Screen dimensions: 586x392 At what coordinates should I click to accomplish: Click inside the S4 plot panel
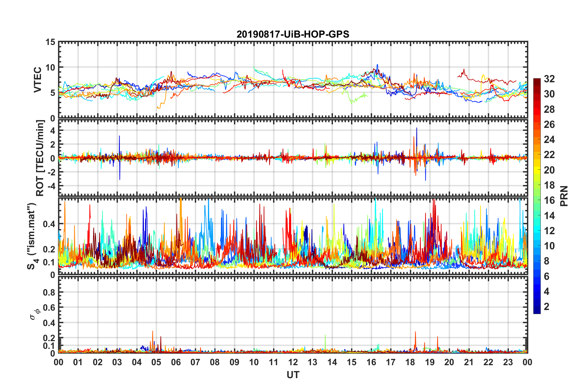293,236
